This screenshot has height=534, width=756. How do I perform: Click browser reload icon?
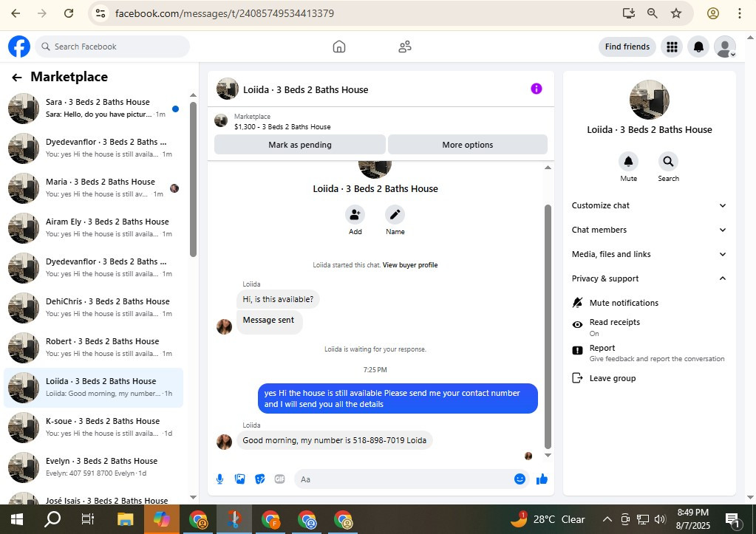click(x=69, y=13)
